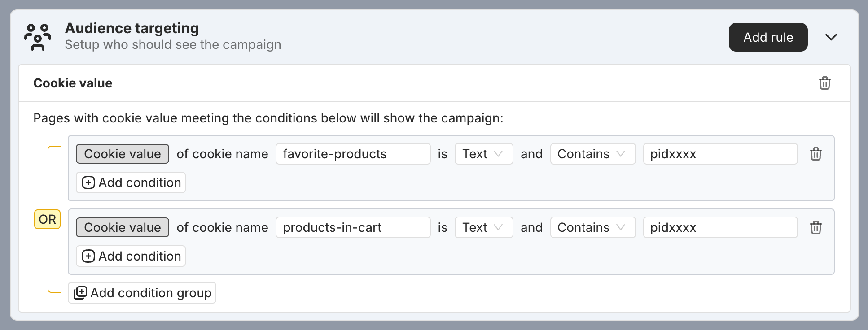This screenshot has height=330, width=868.
Task: Focus the favorite-products cookie name field
Action: pyautogui.click(x=353, y=154)
